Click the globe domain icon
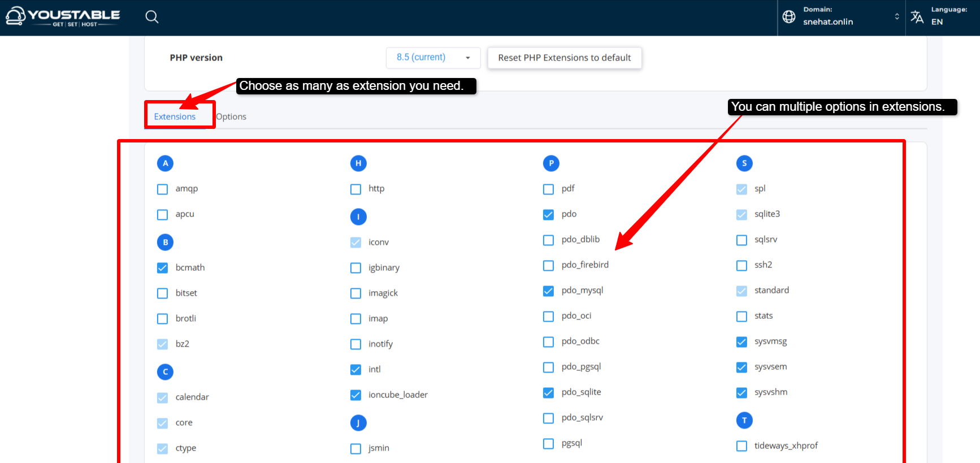The width and height of the screenshot is (980, 463). tap(789, 17)
